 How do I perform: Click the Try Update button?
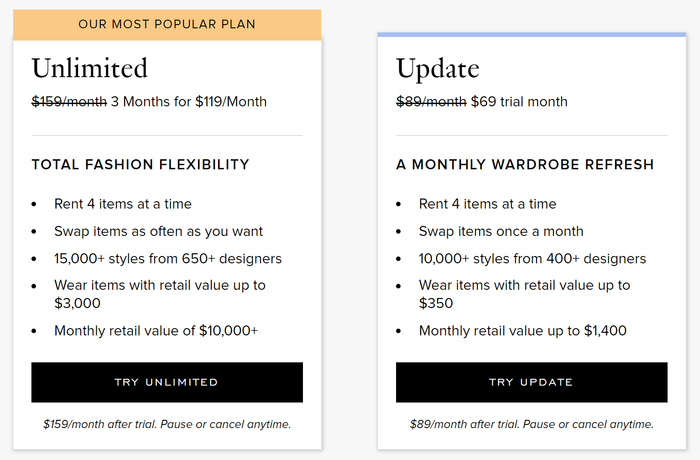pos(531,382)
